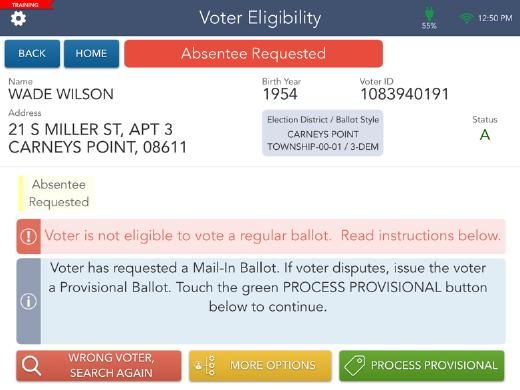Tap the red Absentee Requested banner
Image resolution: width=520 pixels, height=390 pixels.
pyautogui.click(x=253, y=54)
